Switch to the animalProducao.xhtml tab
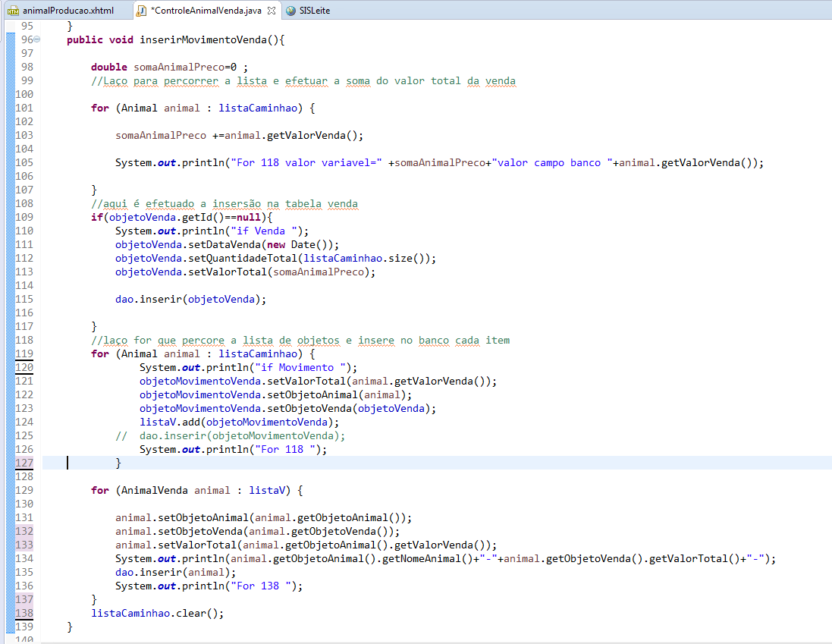Screen dimensions: 832x644 (68, 11)
